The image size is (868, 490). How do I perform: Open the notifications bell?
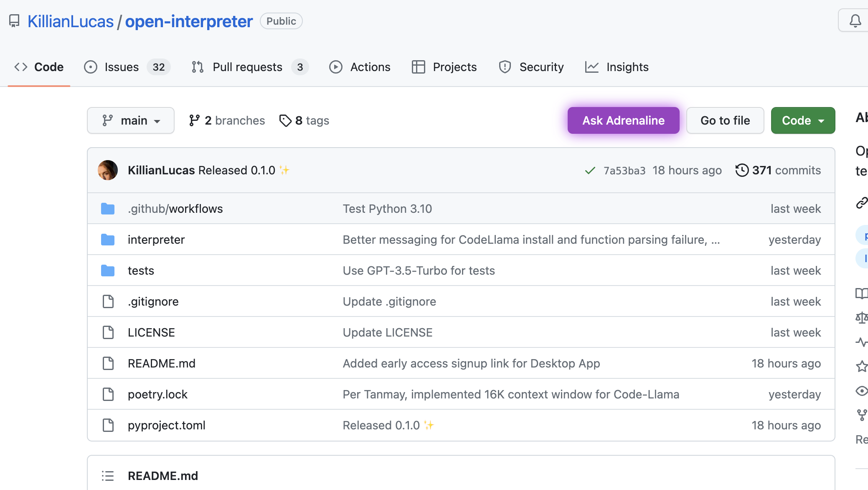pyautogui.click(x=854, y=20)
